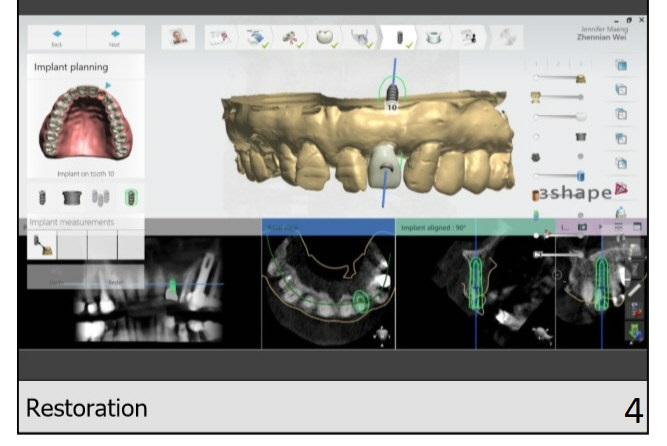Click the upper jaw arch thumbnail

tap(85, 128)
